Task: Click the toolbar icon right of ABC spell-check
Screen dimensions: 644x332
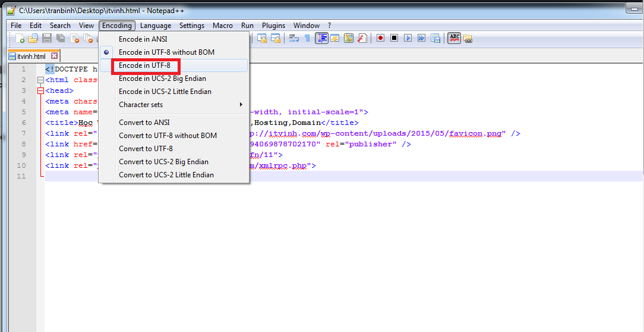Action: (x=468, y=39)
